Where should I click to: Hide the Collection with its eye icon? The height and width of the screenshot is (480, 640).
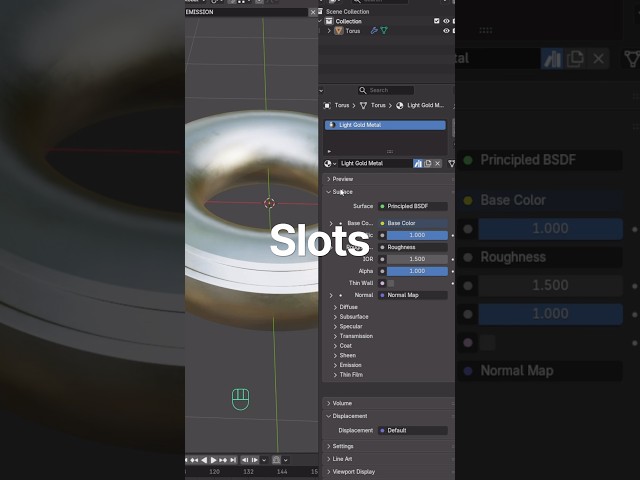click(447, 21)
